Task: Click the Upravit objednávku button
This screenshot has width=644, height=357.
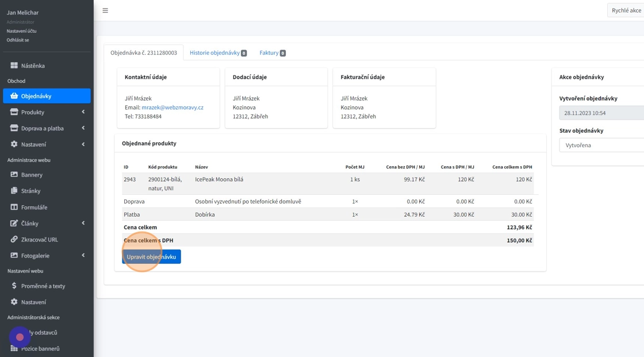Action: tap(151, 257)
